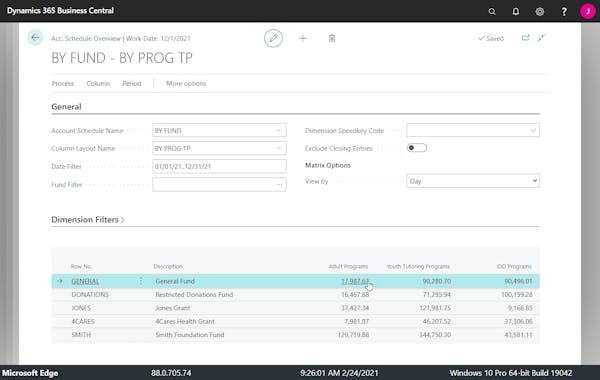Open the search magnifier in top bar
The width and height of the screenshot is (600, 380).
click(492, 11)
